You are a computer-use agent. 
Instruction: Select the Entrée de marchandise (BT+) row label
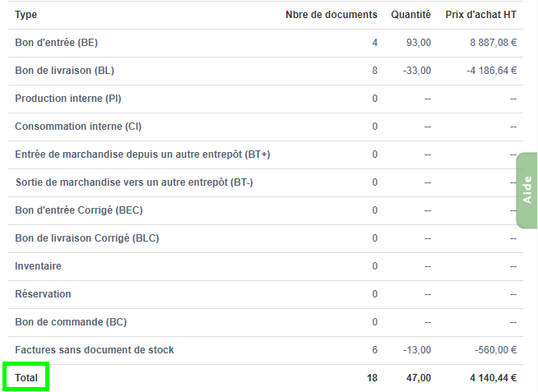tap(142, 154)
